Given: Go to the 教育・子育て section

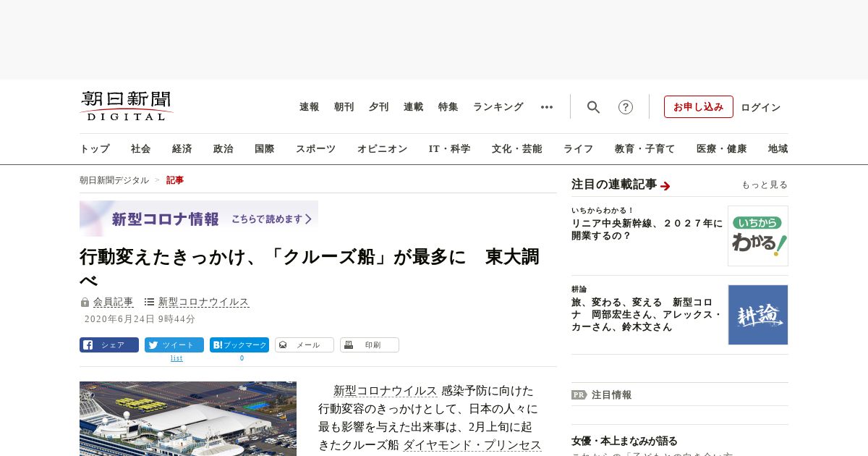Looking at the screenshot, I should tap(645, 149).
